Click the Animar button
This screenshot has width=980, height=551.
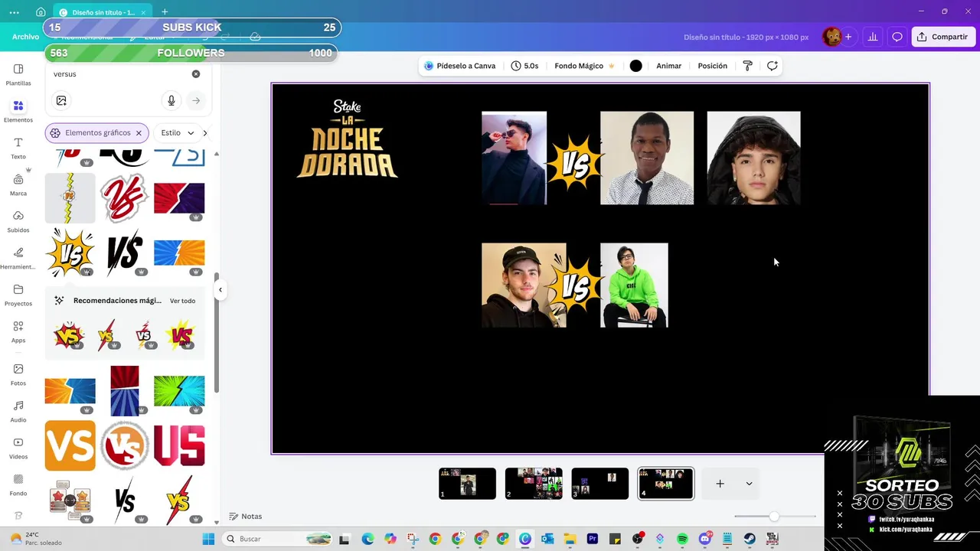[668, 66]
